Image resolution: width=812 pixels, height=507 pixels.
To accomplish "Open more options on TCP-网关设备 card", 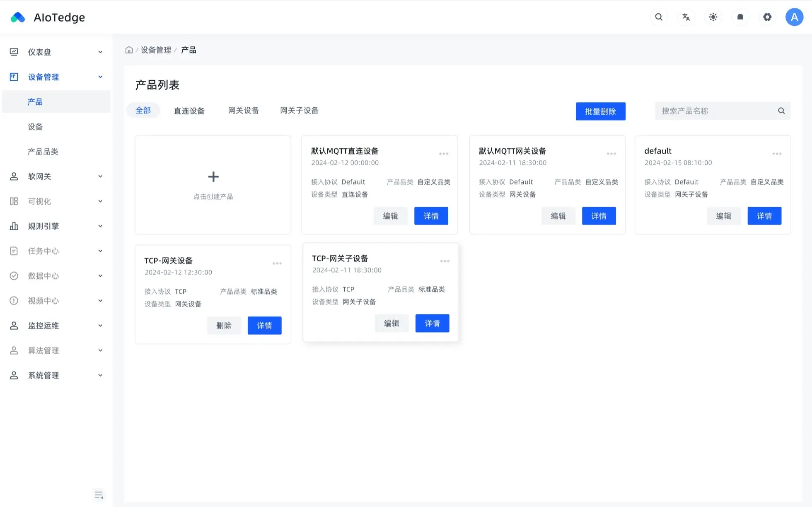I will (x=277, y=263).
